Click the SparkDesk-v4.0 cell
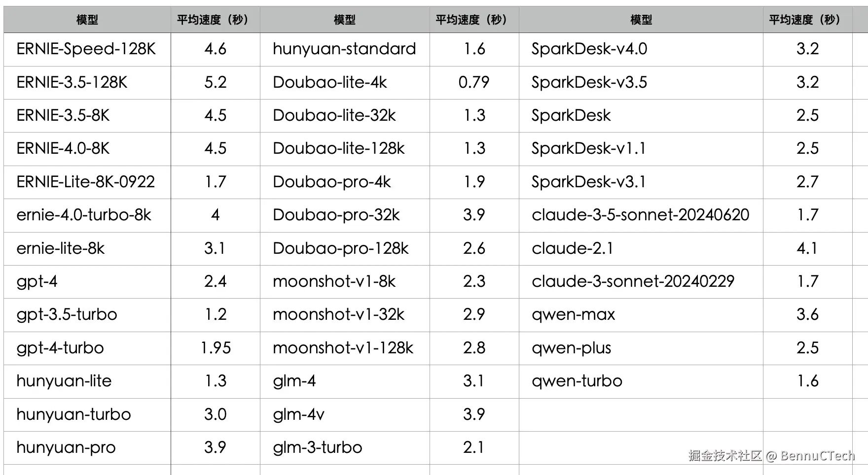This screenshot has height=475, width=868. pos(589,49)
